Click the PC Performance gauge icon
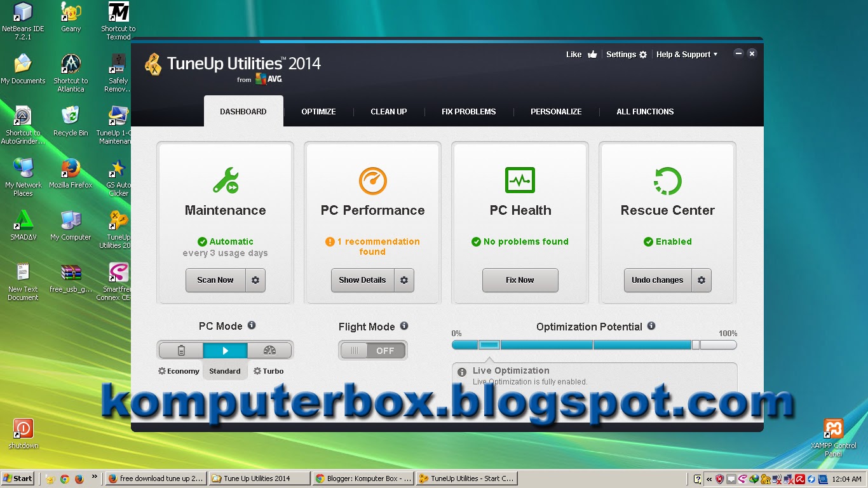 point(372,180)
